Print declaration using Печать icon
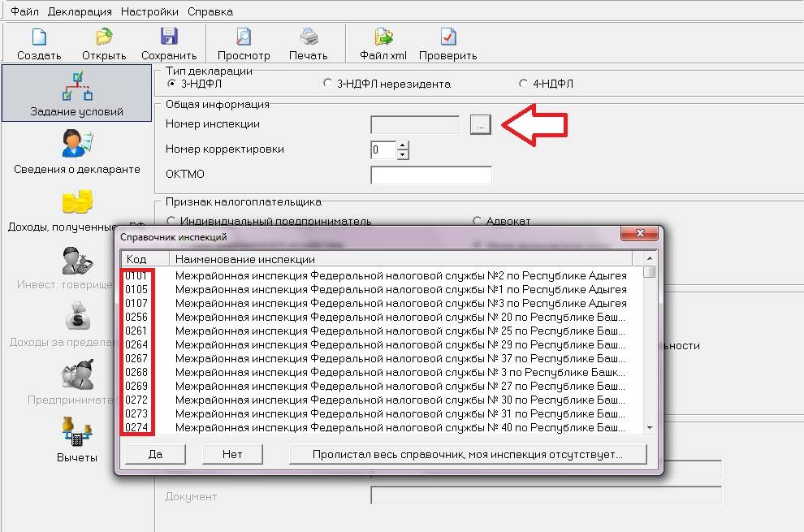This screenshot has height=532, width=804. click(x=309, y=37)
